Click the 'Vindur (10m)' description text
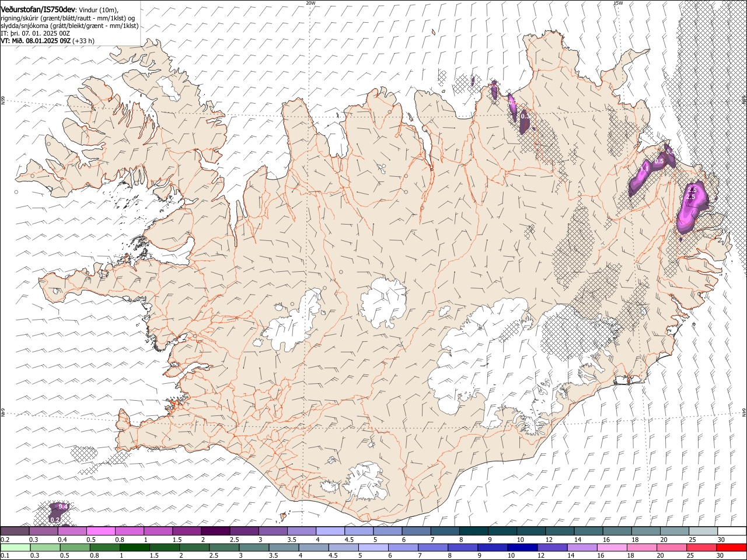747x560 pixels. [97, 10]
